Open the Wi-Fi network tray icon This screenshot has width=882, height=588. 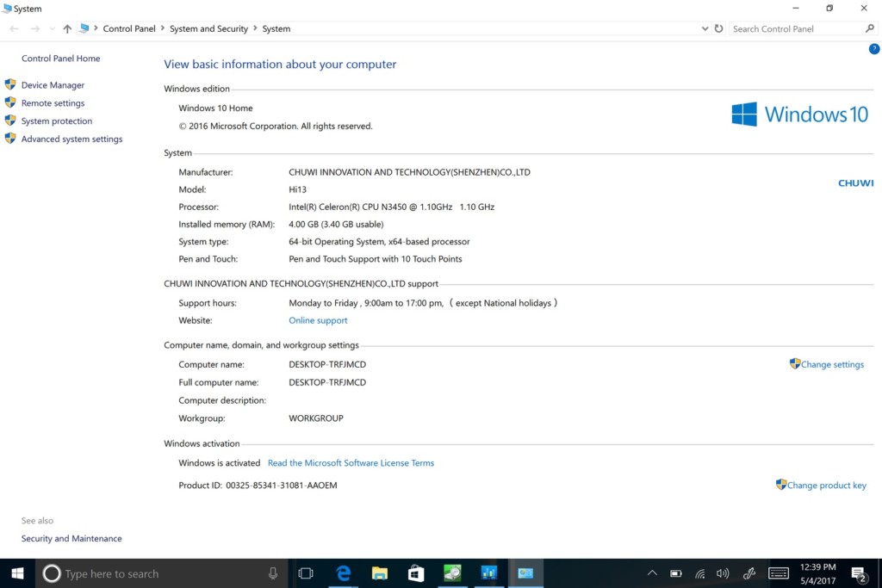click(699, 574)
